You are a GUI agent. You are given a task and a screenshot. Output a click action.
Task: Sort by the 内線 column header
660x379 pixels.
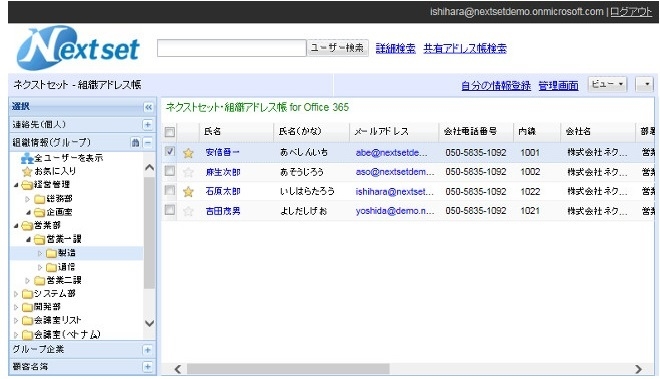click(x=537, y=132)
